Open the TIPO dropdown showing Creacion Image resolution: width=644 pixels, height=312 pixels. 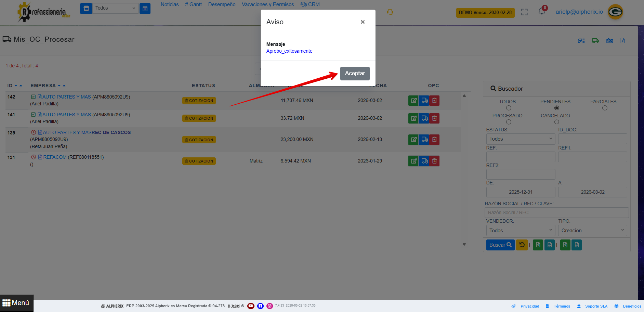592,231
